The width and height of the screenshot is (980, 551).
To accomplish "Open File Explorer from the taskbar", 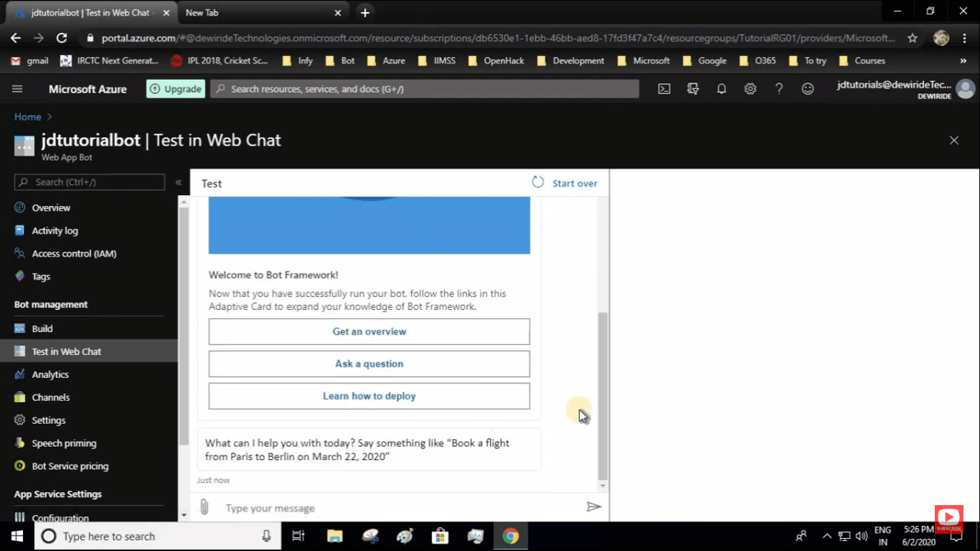I will pos(334,536).
